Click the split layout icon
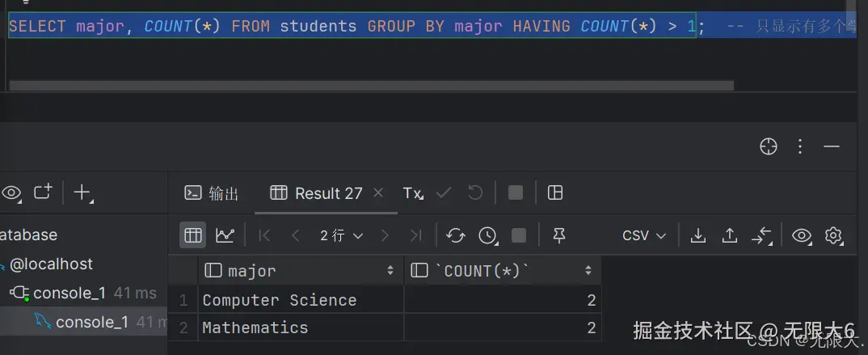Screen dimensions: 868x355 click(555, 192)
